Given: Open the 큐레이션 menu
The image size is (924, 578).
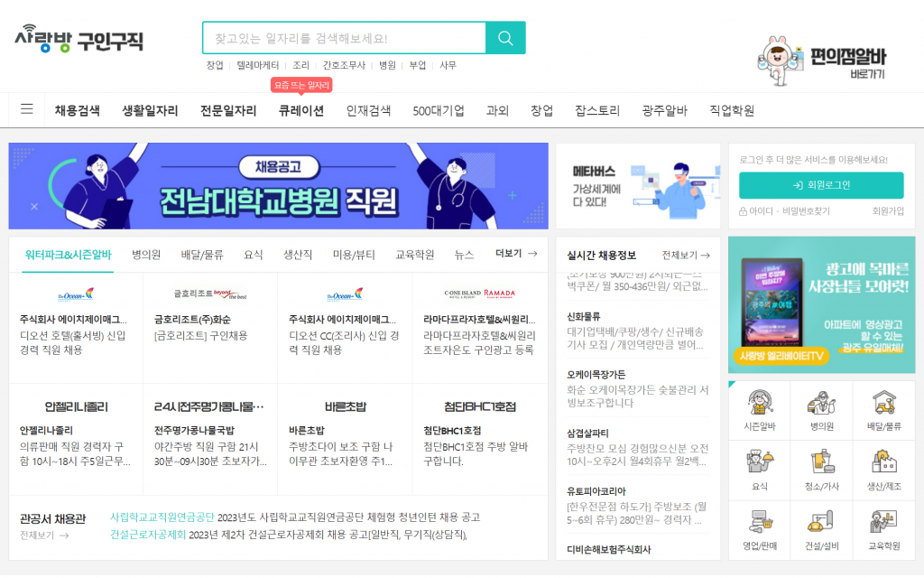Looking at the screenshot, I should [x=301, y=110].
